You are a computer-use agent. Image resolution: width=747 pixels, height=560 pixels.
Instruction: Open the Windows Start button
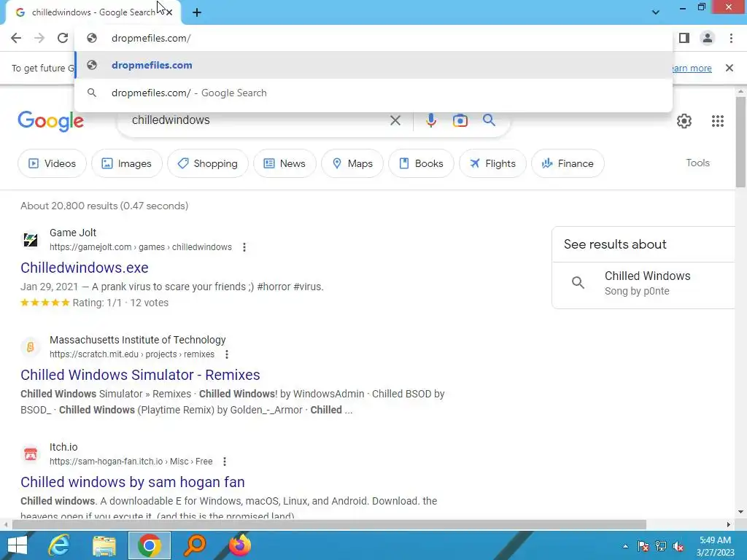[x=18, y=545]
